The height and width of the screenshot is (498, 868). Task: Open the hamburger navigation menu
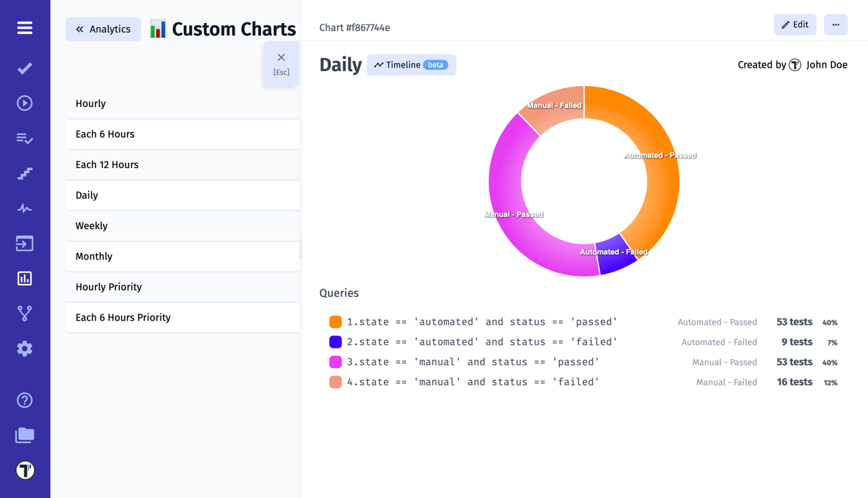pyautogui.click(x=24, y=28)
